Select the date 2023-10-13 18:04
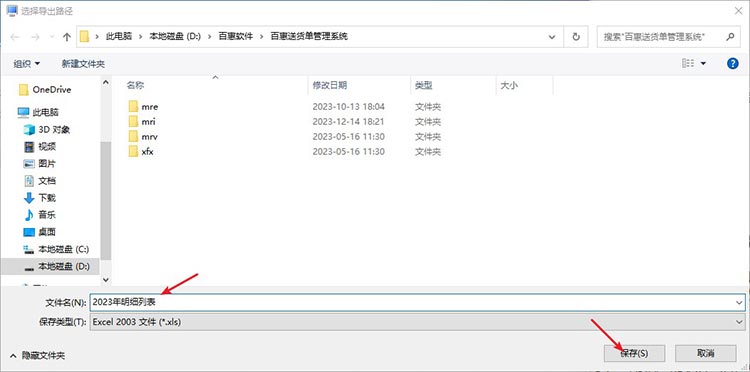This screenshot has width=750, height=372. click(x=348, y=107)
